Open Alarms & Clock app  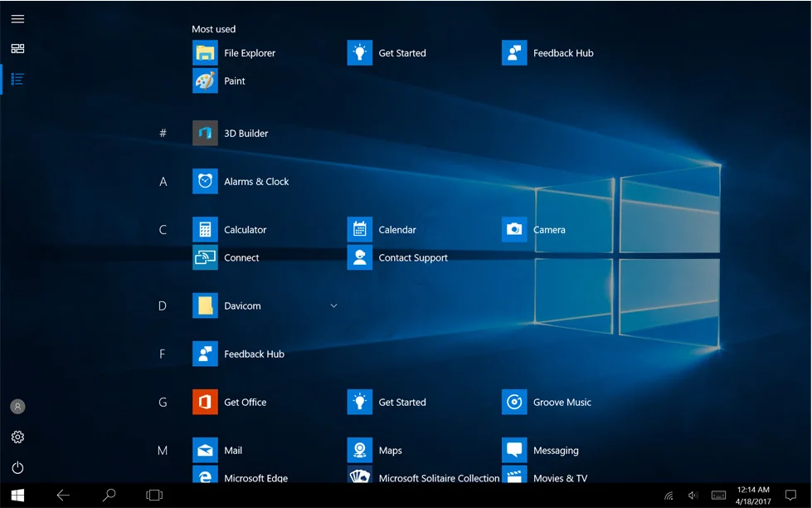(241, 182)
